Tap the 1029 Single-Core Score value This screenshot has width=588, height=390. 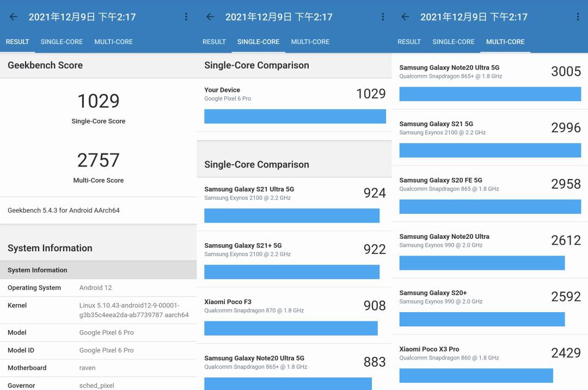(98, 101)
